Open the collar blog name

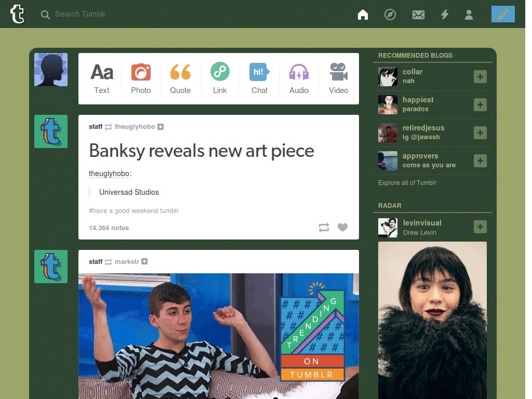point(412,72)
